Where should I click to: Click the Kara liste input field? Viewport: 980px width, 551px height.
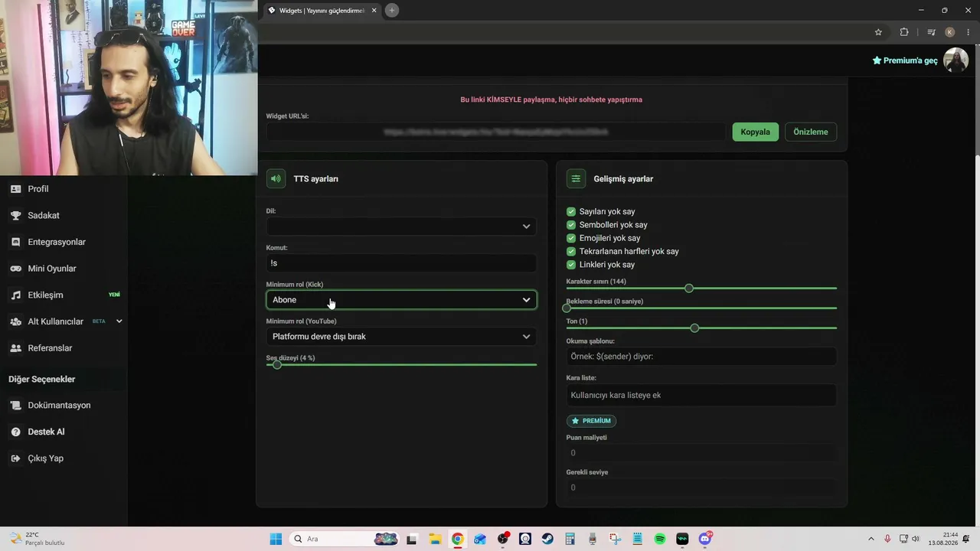click(701, 396)
